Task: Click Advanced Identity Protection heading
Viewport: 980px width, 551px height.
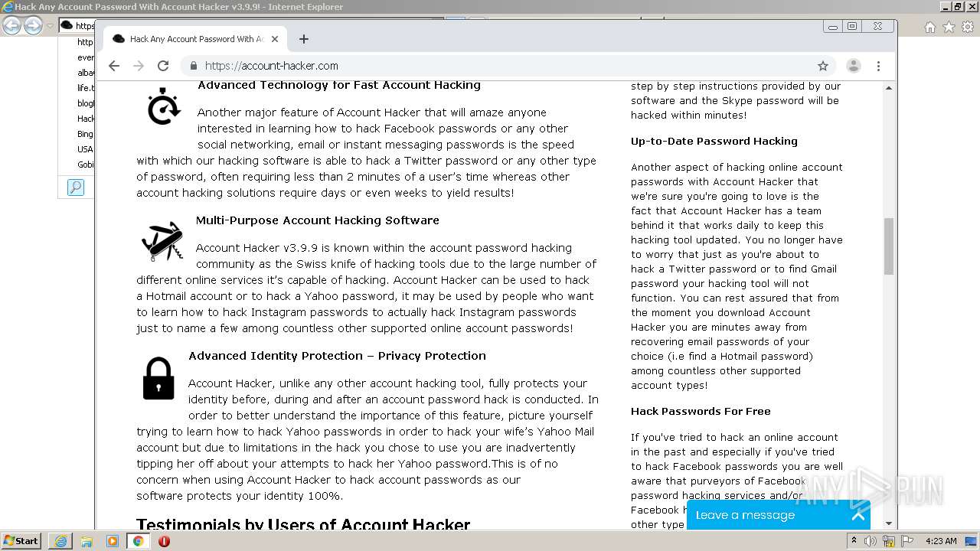Action: tap(337, 356)
